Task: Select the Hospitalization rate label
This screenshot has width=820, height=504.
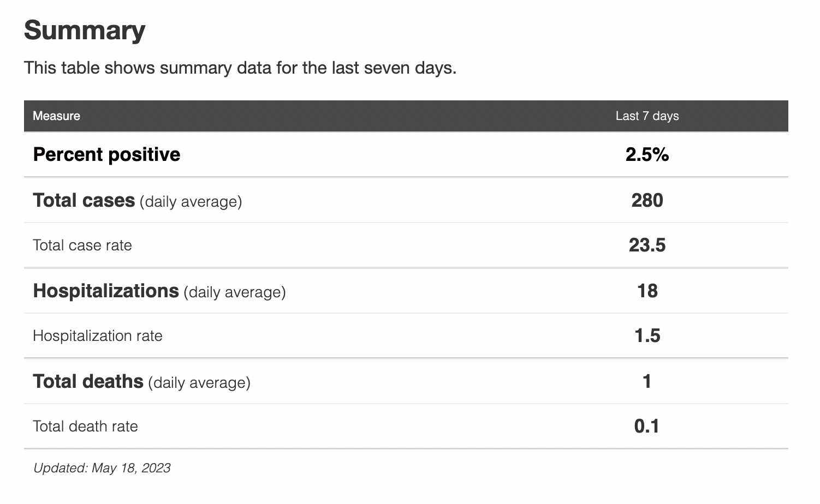Action: click(x=98, y=335)
